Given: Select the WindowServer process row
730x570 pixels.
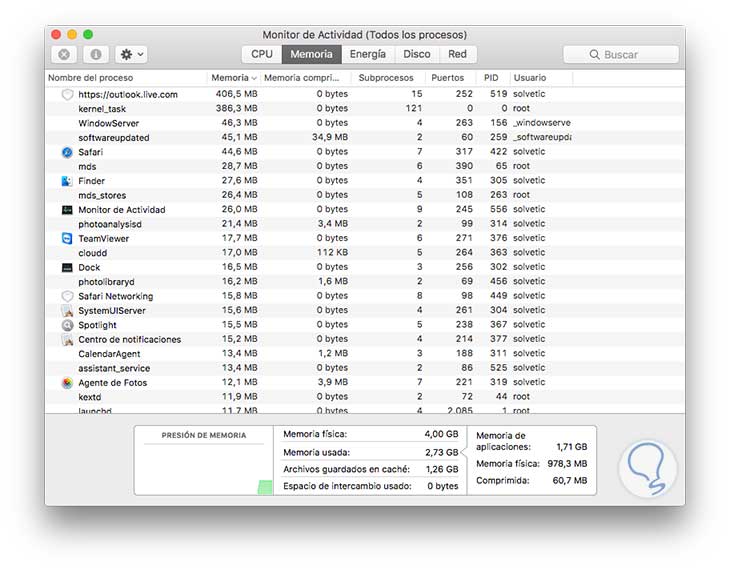Looking at the screenshot, I should coord(365,123).
